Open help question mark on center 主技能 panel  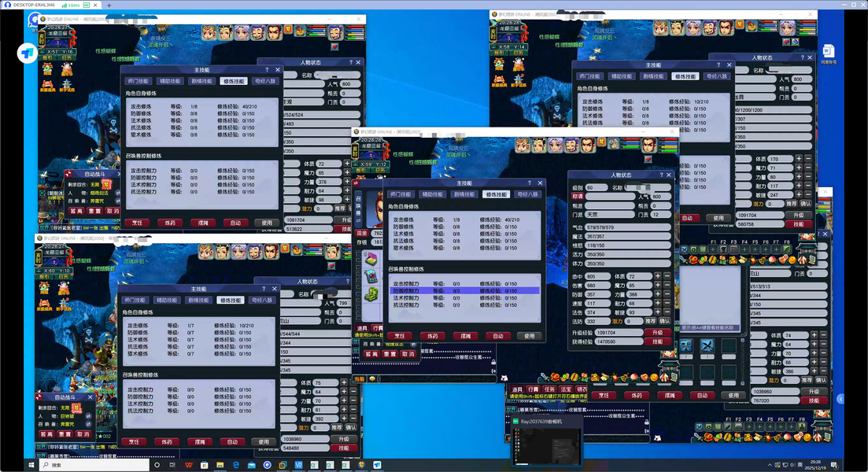click(530, 183)
